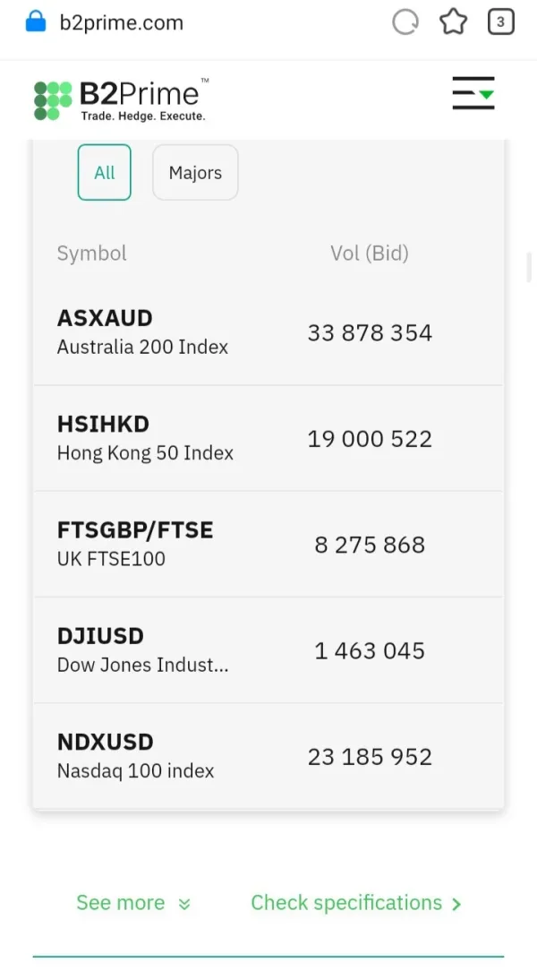Viewport: 537px width, 980px height.
Task: Click the blue padlock site security icon
Action: pos(36,21)
